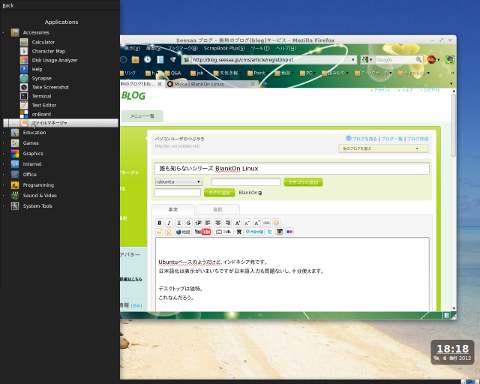Start Take Screenshot tool
The height and width of the screenshot is (384, 480).
44,87
